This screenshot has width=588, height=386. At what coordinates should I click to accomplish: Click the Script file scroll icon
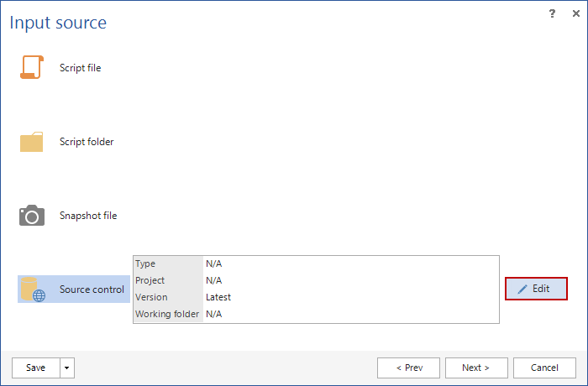click(x=31, y=68)
